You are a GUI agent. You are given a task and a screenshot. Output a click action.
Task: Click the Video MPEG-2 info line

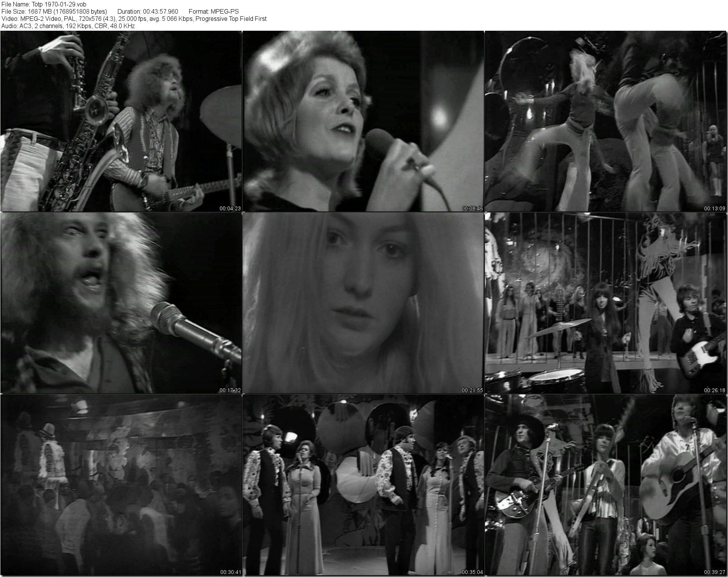[134, 19]
